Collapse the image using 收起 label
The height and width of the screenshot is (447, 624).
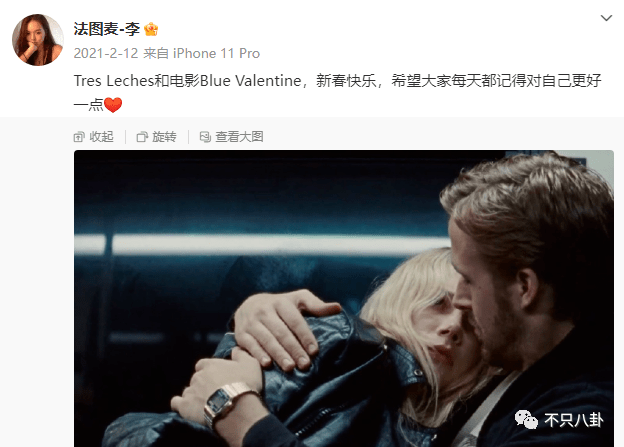coord(101,137)
